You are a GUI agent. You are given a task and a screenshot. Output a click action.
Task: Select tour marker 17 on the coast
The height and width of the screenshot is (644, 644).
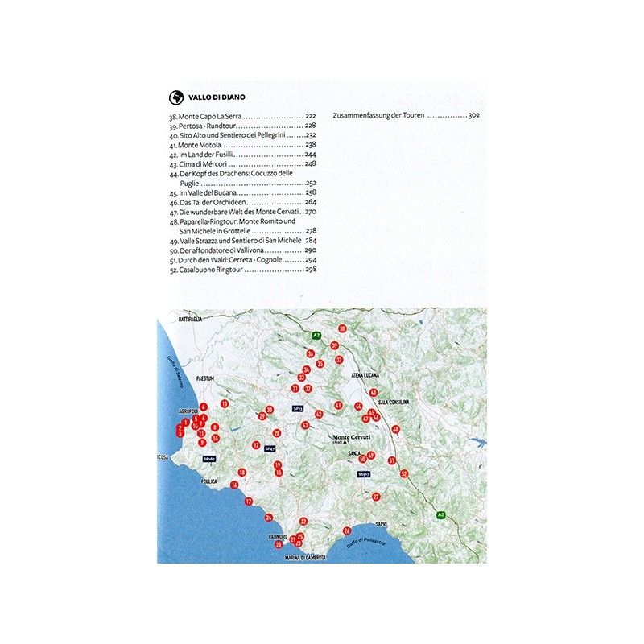[x=249, y=501]
